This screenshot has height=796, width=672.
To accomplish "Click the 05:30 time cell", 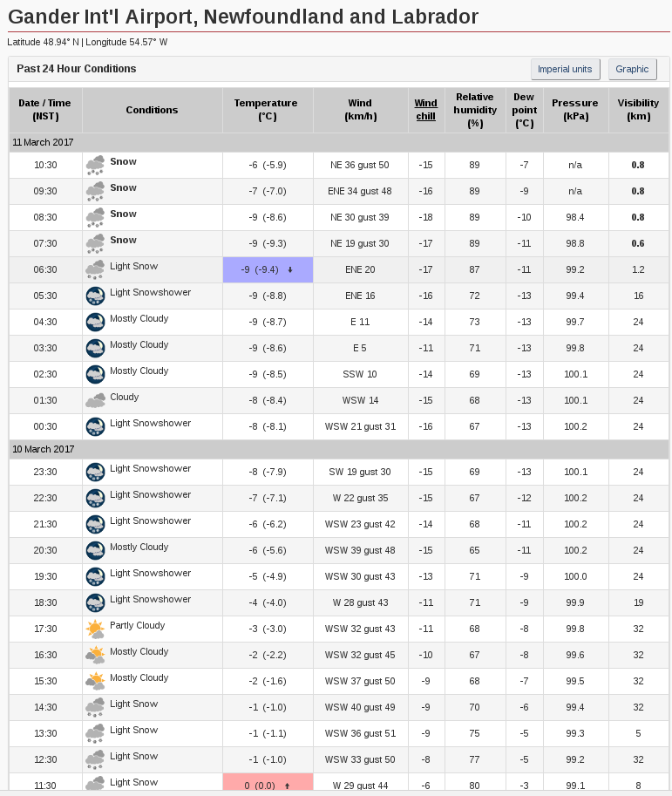I will (45, 296).
